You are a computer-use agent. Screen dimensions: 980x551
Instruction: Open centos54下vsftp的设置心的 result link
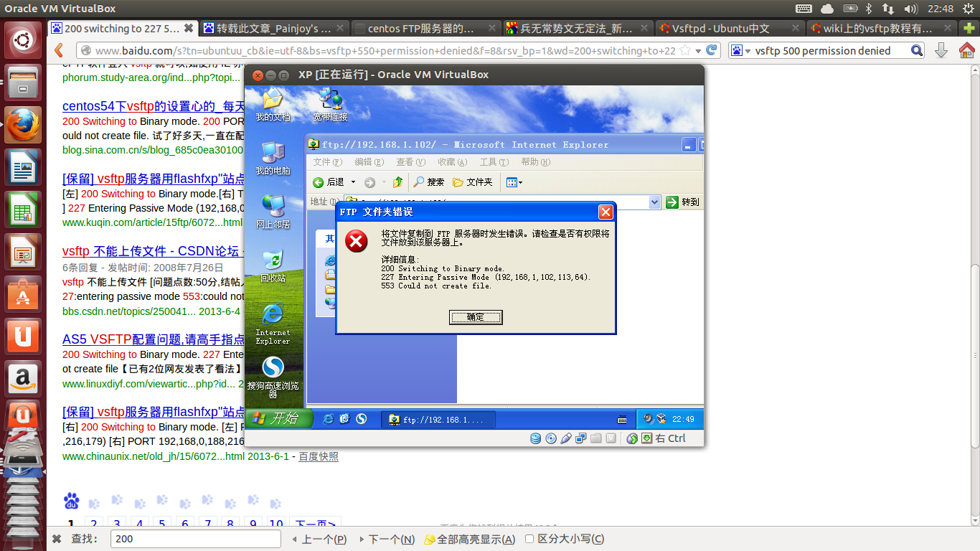pyautogui.click(x=154, y=106)
